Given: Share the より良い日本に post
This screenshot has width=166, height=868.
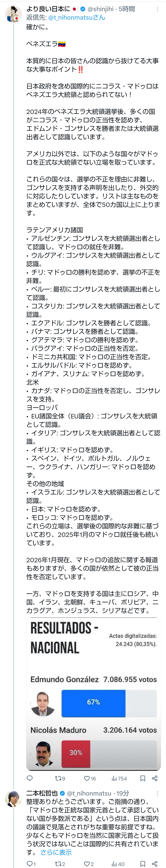Looking at the screenshot, I should (155, 778).
